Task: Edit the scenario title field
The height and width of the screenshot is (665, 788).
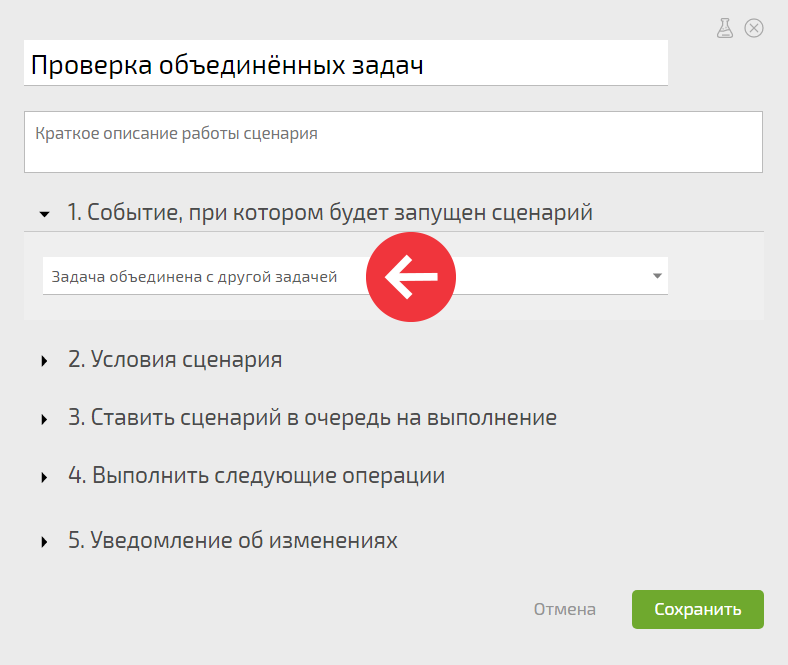Action: (x=346, y=63)
